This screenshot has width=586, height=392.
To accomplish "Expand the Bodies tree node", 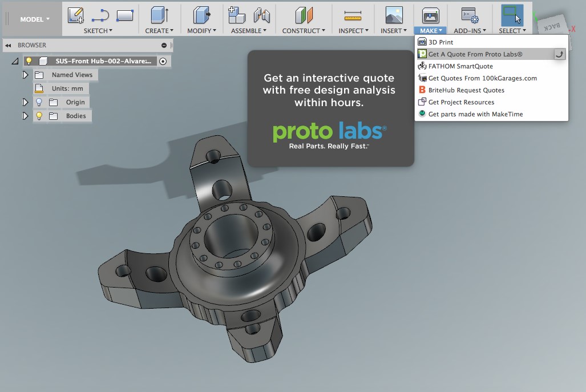I will [25, 116].
